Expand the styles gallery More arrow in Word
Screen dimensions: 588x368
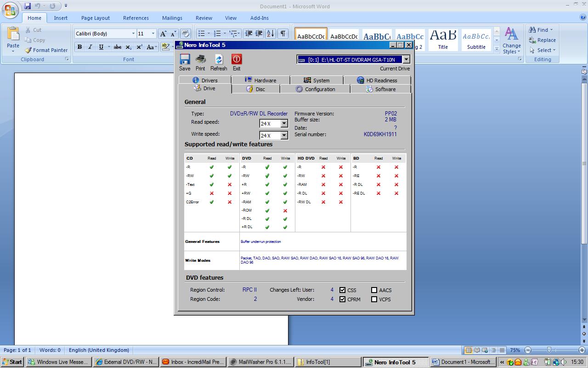(x=497, y=48)
